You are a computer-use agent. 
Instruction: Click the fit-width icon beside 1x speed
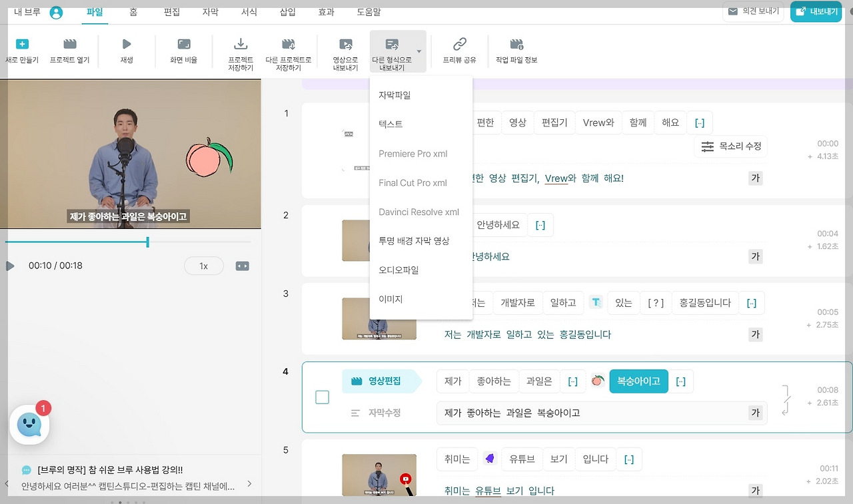click(x=243, y=266)
